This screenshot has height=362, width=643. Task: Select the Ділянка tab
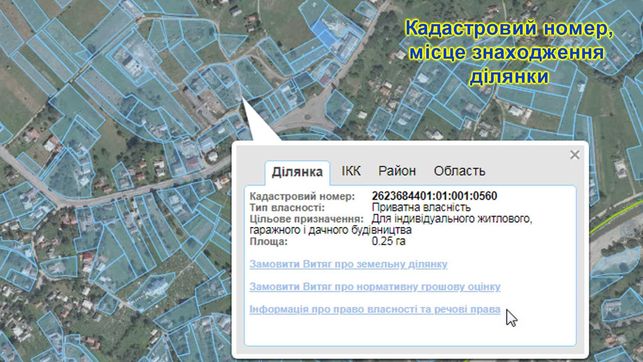pyautogui.click(x=297, y=172)
